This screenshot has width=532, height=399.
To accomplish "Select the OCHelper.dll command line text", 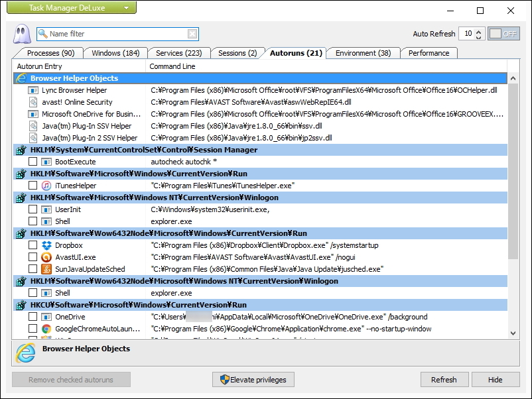I will click(x=324, y=90).
